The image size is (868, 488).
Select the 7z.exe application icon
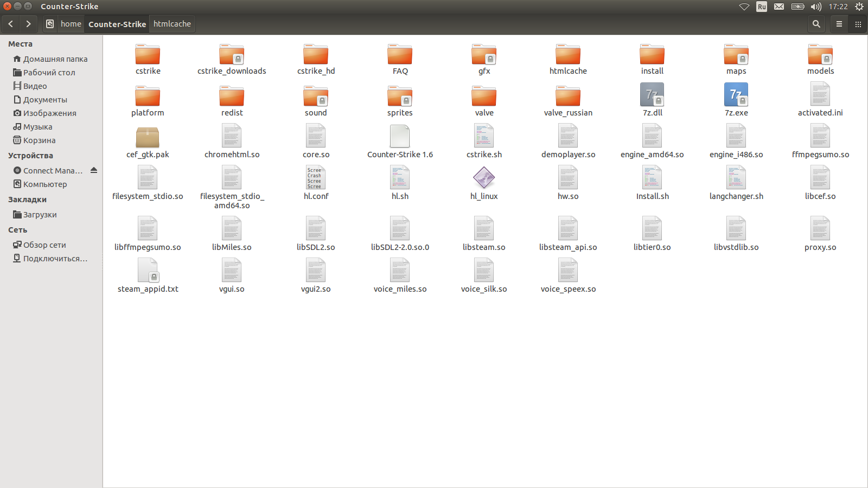(736, 94)
